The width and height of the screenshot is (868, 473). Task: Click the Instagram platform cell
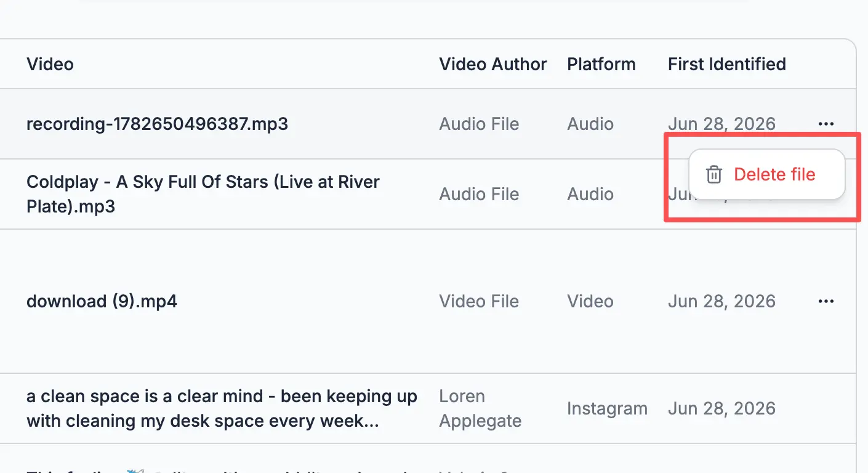point(607,408)
